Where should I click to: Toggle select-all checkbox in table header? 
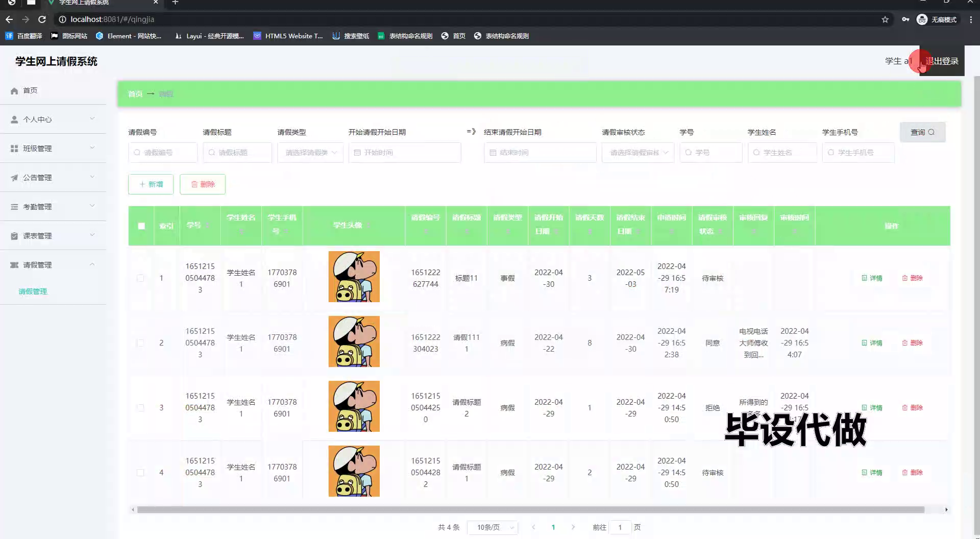point(141,226)
